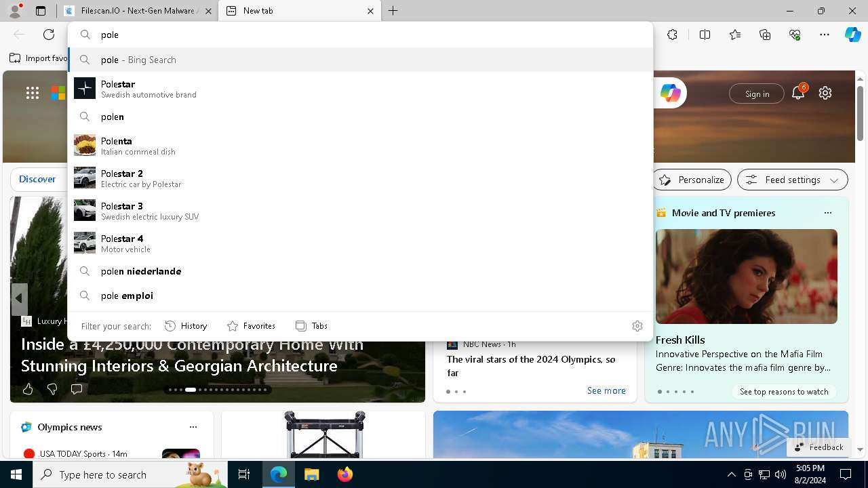Choose the Polestar brand suggestion
The height and width of the screenshot is (488, 868).
click(x=361, y=89)
